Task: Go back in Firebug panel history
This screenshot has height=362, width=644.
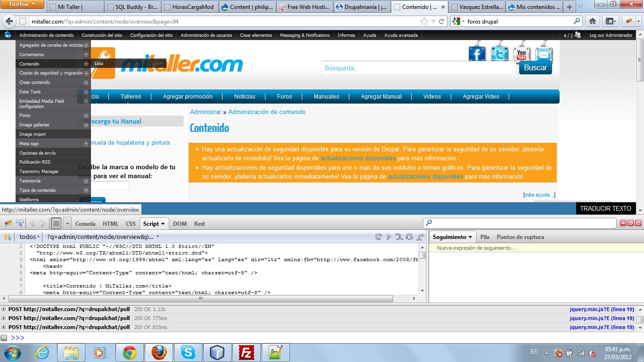Action: point(33,223)
